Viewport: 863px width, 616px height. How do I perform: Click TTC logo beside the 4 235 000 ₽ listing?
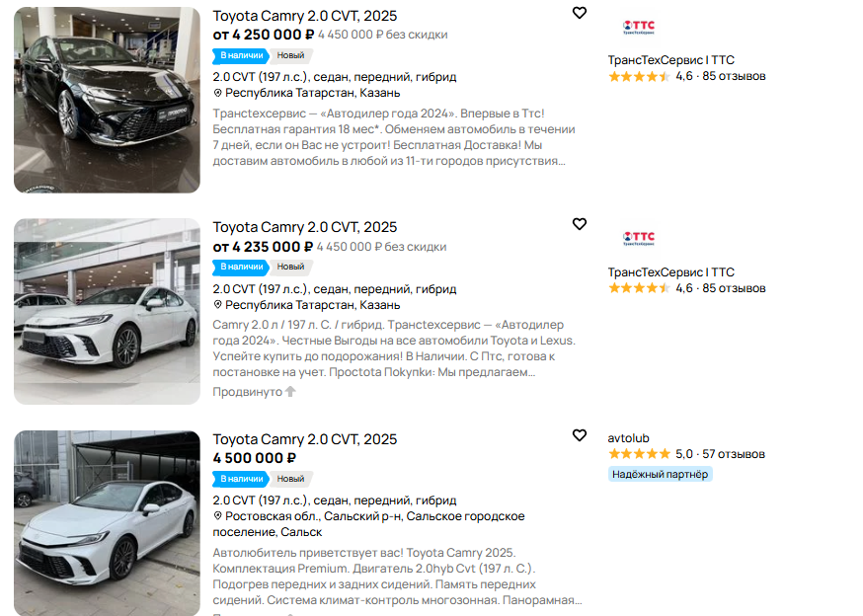point(639,238)
